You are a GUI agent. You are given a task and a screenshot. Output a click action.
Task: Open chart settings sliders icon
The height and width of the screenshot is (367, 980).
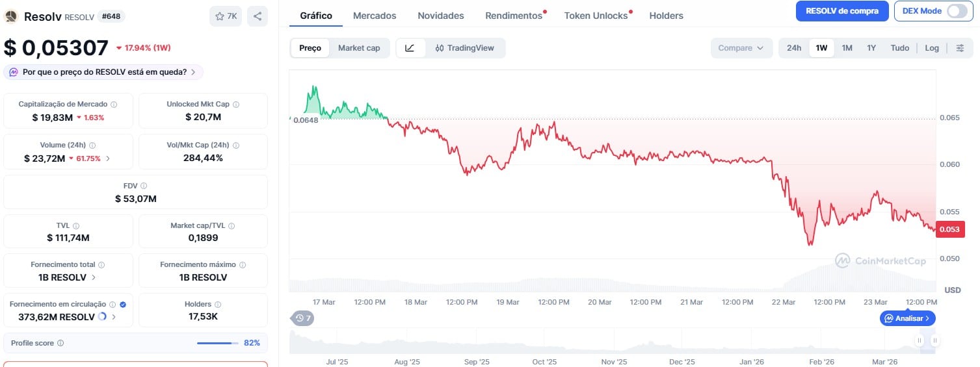(960, 48)
